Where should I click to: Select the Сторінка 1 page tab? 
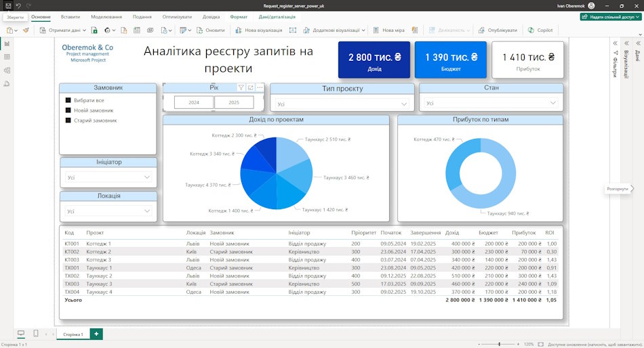73,334
